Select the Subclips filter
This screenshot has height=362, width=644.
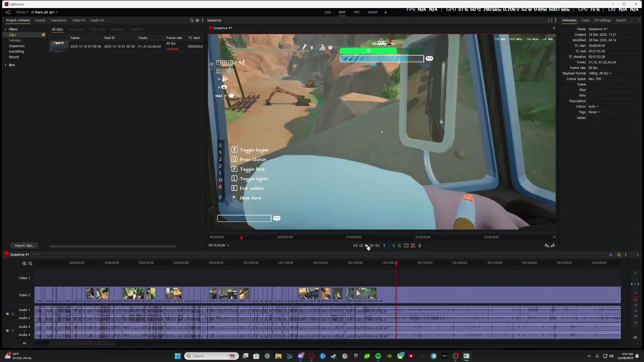point(15,40)
